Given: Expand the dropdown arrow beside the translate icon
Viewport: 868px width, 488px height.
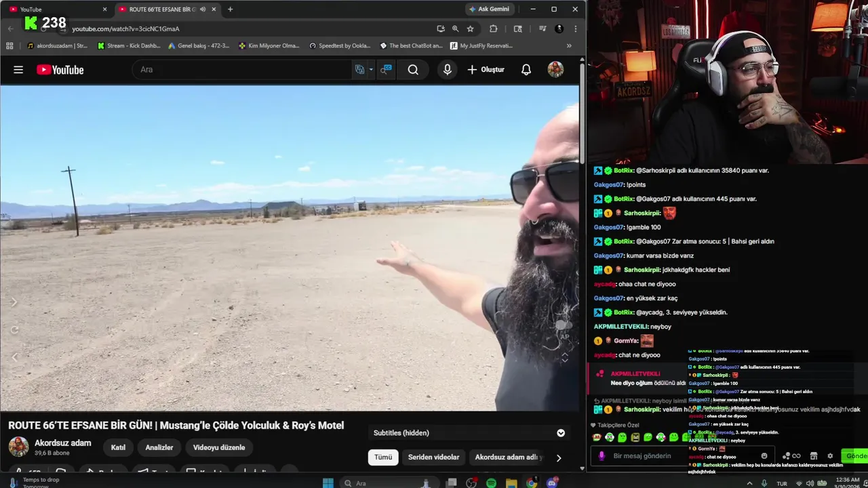Looking at the screenshot, I should tap(371, 70).
